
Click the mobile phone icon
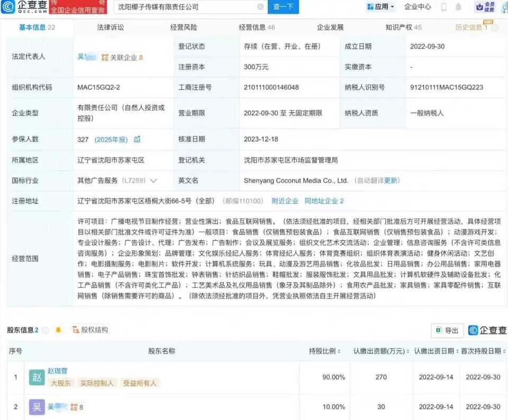(444, 7)
